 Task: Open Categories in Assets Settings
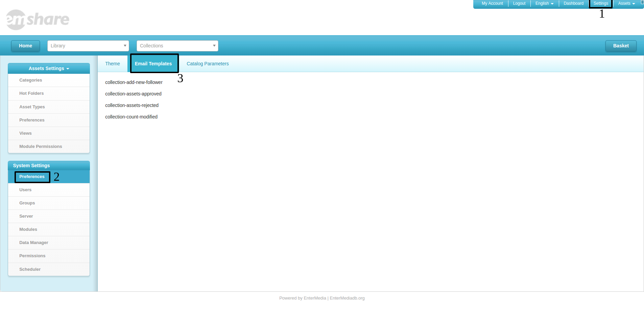49,80
